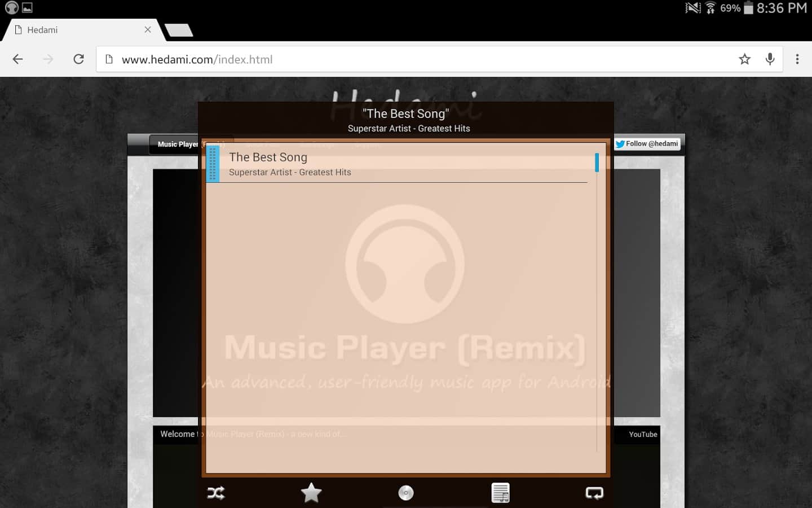This screenshot has width=812, height=508.
Task: Toggle shuffle mode in the music player
Action: (216, 493)
